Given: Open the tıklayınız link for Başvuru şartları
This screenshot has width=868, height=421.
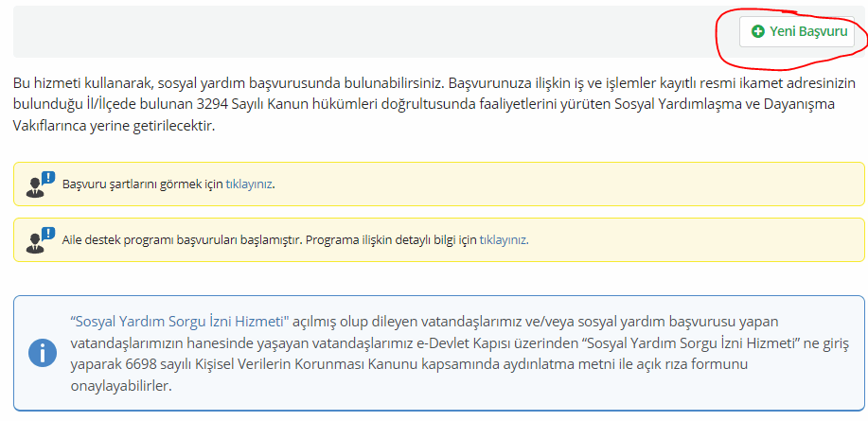Looking at the screenshot, I should click(x=249, y=184).
